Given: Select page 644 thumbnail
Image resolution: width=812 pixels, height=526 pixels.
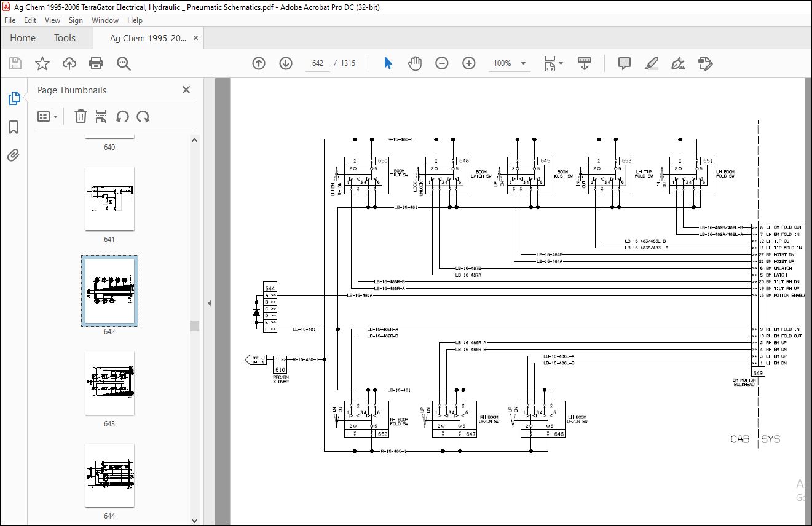Looking at the screenshot, I should [x=109, y=475].
